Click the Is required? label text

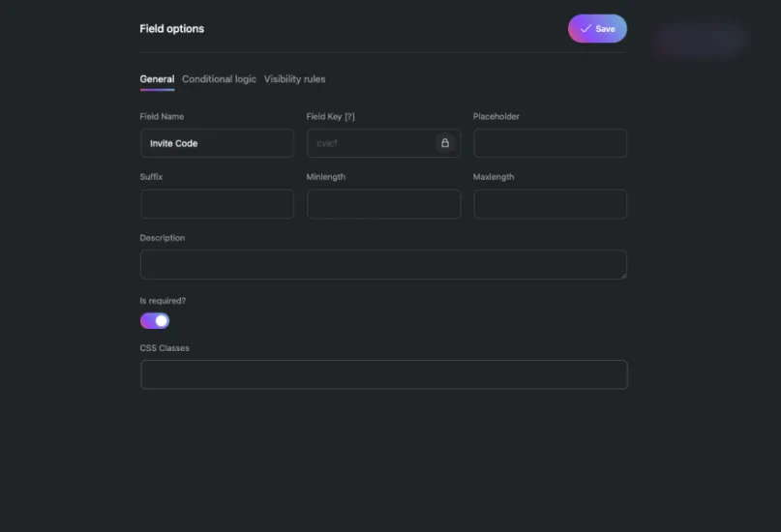point(163,301)
